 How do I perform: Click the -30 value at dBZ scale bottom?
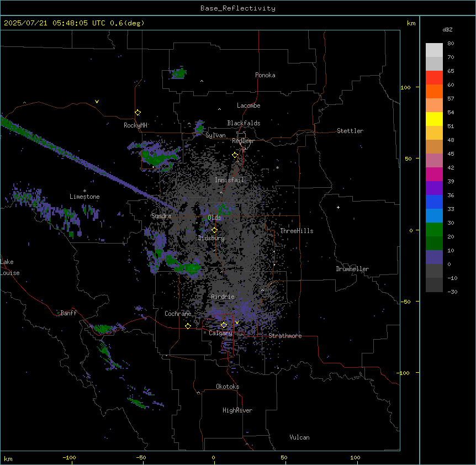click(x=452, y=292)
